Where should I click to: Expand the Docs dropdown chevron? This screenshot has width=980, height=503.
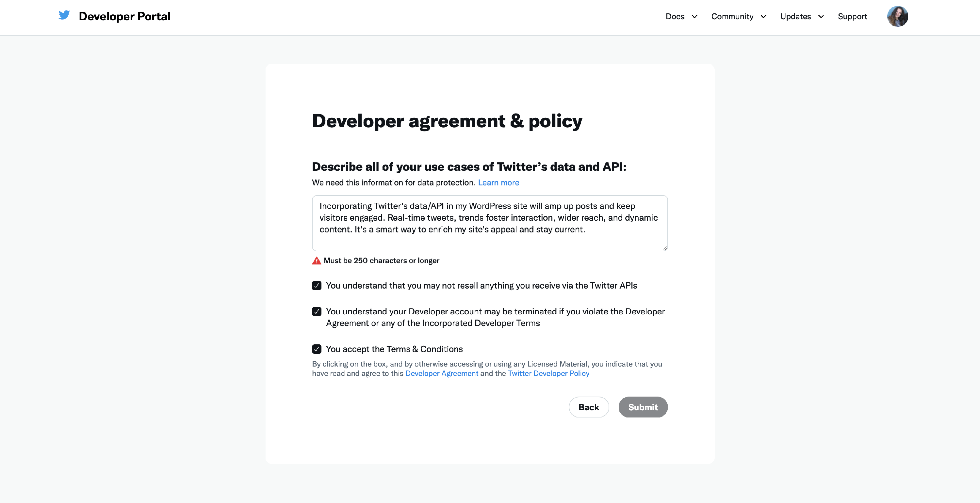(x=694, y=16)
